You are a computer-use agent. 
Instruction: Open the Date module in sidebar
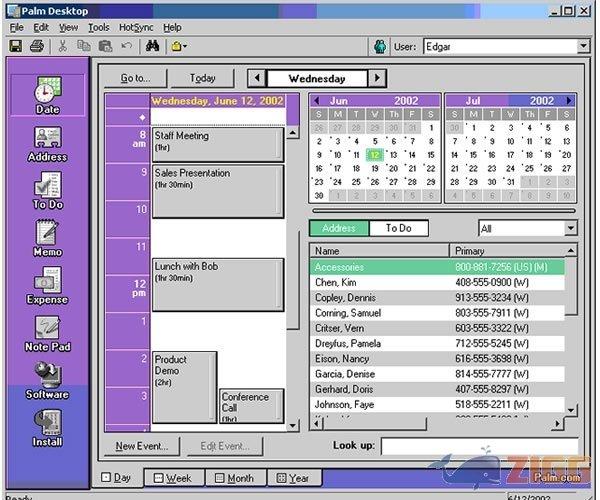coord(48,95)
